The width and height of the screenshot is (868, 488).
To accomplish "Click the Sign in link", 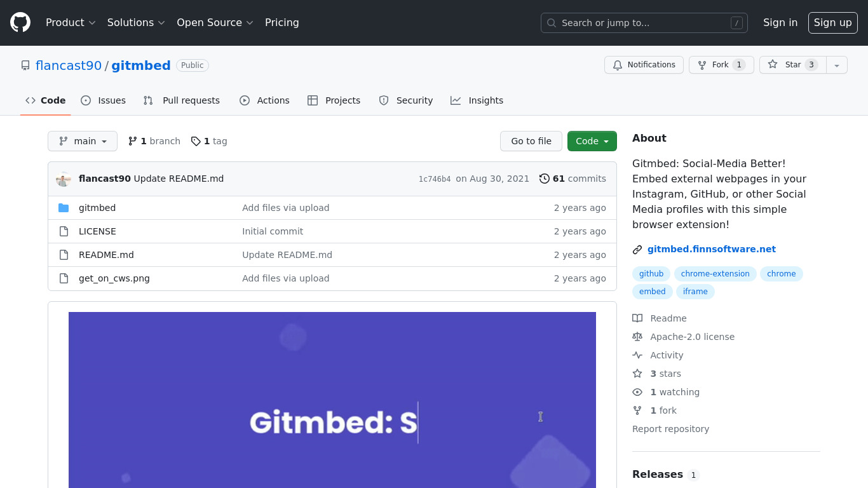I will (780, 23).
